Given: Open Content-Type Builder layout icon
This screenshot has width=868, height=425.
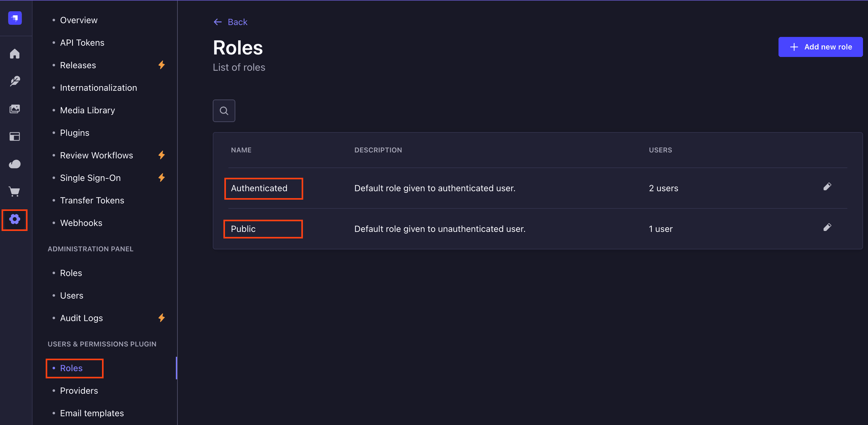Looking at the screenshot, I should point(15,136).
